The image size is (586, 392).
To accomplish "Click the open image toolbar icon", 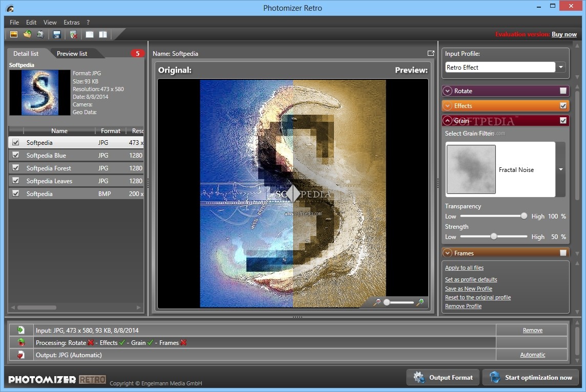I will point(14,34).
